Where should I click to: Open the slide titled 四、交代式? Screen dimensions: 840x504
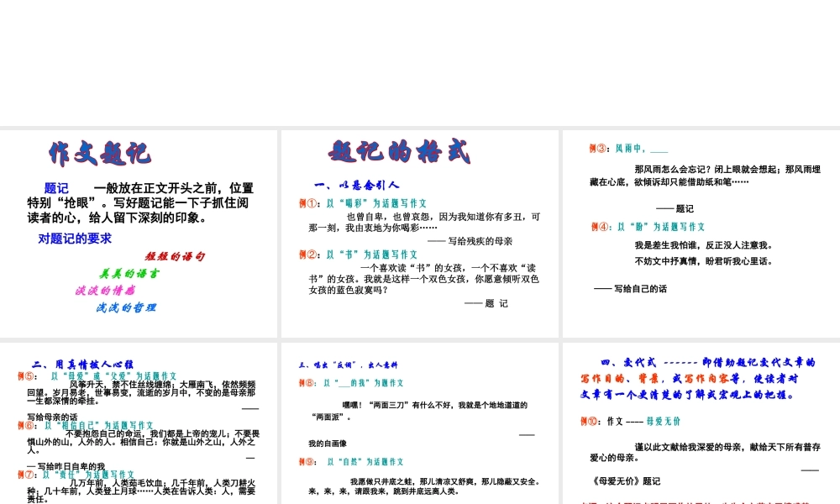(701, 423)
